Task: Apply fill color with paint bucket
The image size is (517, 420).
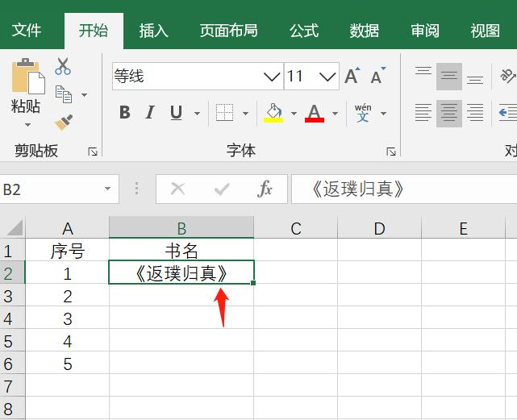Action: coord(273,113)
